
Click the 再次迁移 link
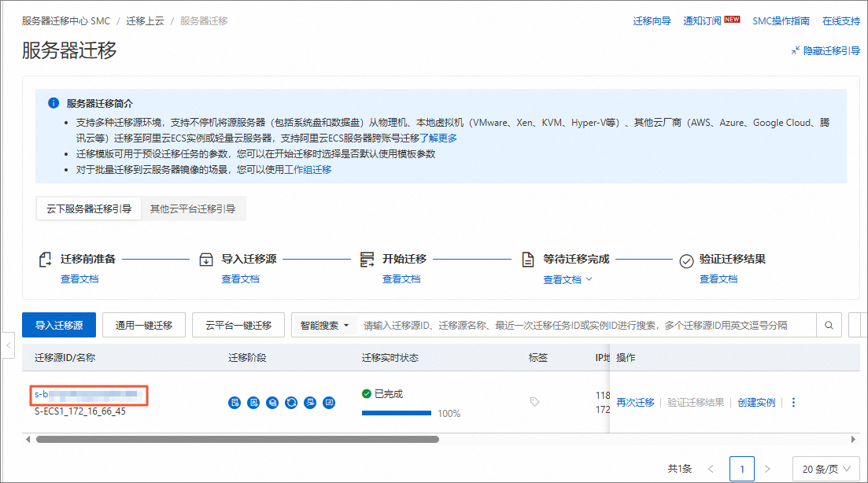click(x=635, y=402)
